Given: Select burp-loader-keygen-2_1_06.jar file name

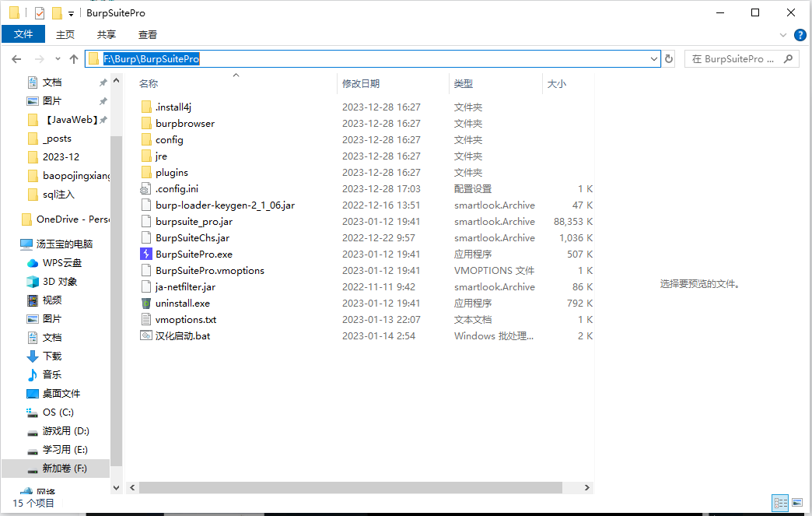Looking at the screenshot, I should [x=226, y=205].
